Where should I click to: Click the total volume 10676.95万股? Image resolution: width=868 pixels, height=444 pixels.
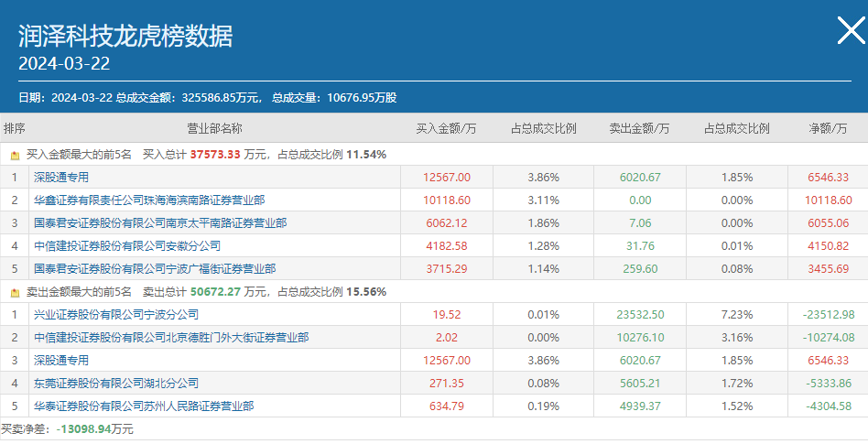click(x=362, y=97)
